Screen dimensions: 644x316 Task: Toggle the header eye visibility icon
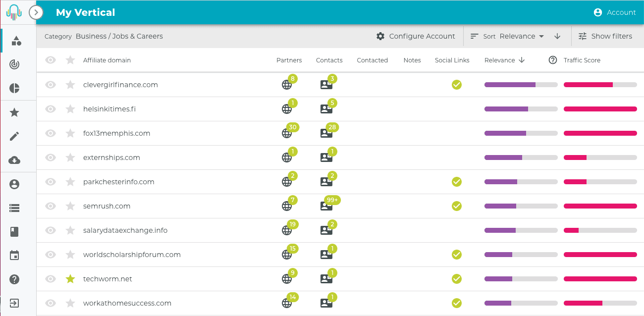click(51, 60)
